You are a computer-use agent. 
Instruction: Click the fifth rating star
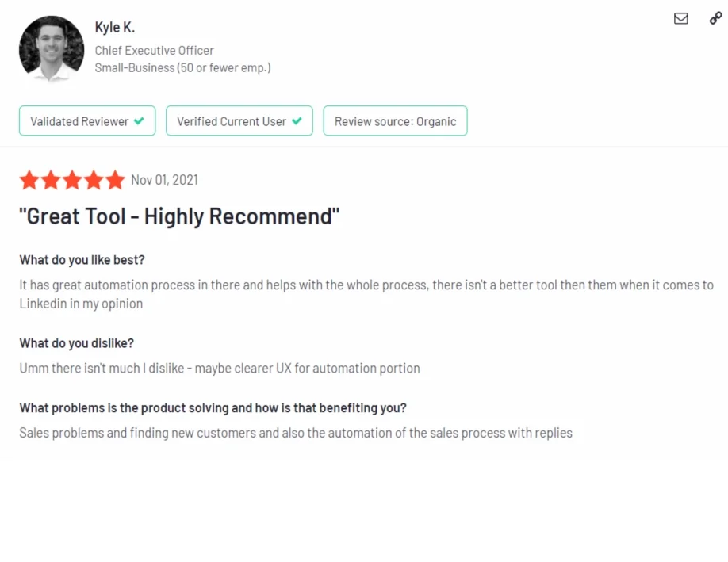pyautogui.click(x=115, y=180)
